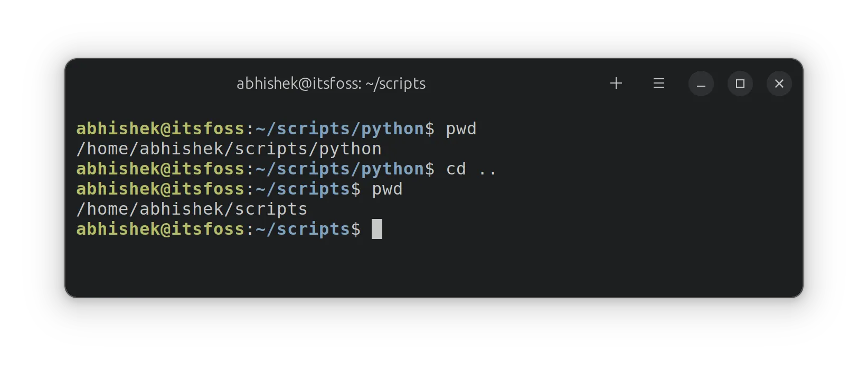Click the second pwd command text
The image size is (868, 369).
[x=387, y=189]
